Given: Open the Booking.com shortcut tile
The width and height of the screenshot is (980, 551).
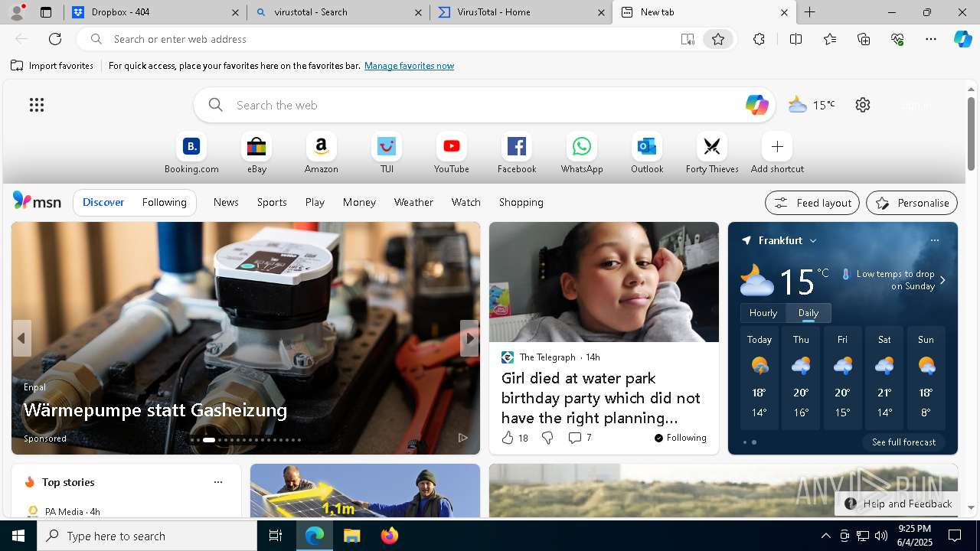Looking at the screenshot, I should pyautogui.click(x=191, y=153).
